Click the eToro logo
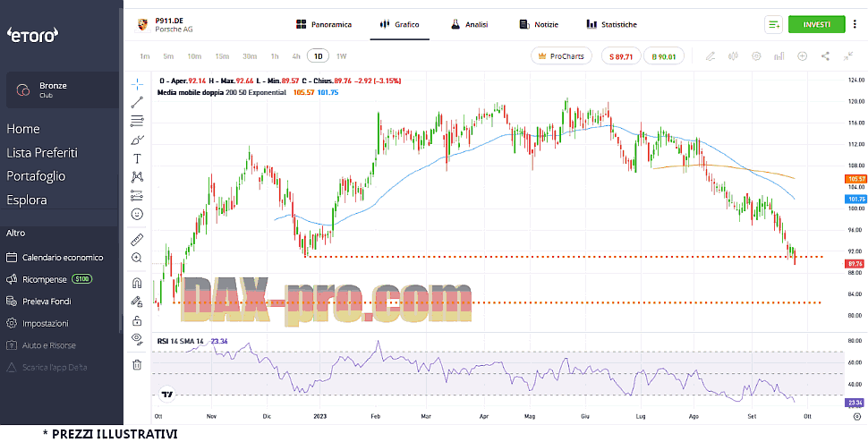This screenshot has height=442, width=868. point(32,36)
